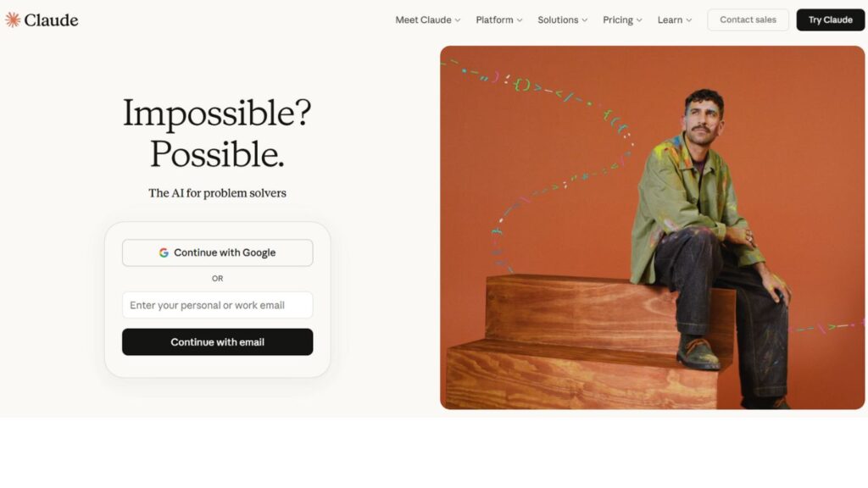Click the Contact sales button
The height and width of the screenshot is (488, 868).
click(748, 20)
